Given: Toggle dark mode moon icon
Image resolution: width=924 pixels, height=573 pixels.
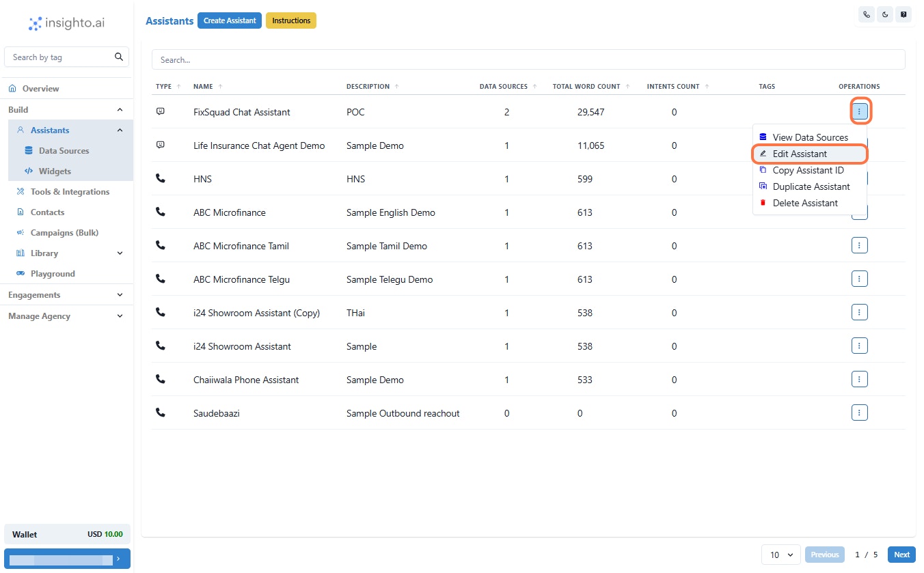Looking at the screenshot, I should [885, 14].
